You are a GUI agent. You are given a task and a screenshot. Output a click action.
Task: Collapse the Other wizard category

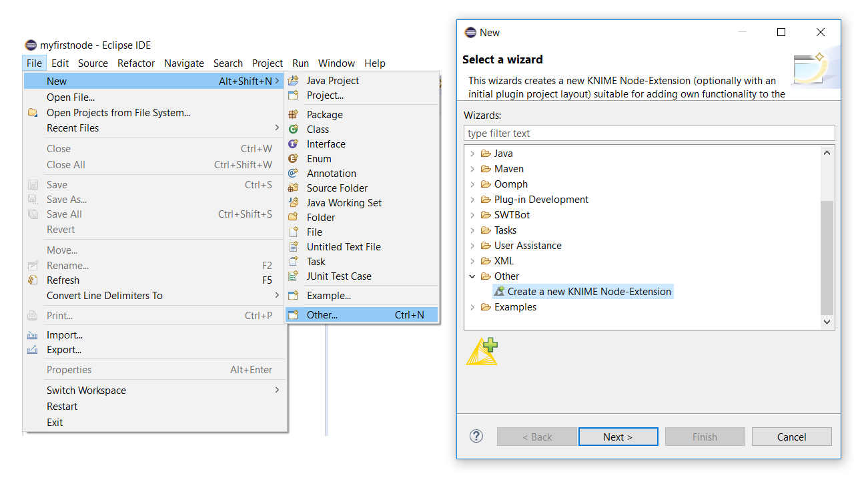click(472, 276)
